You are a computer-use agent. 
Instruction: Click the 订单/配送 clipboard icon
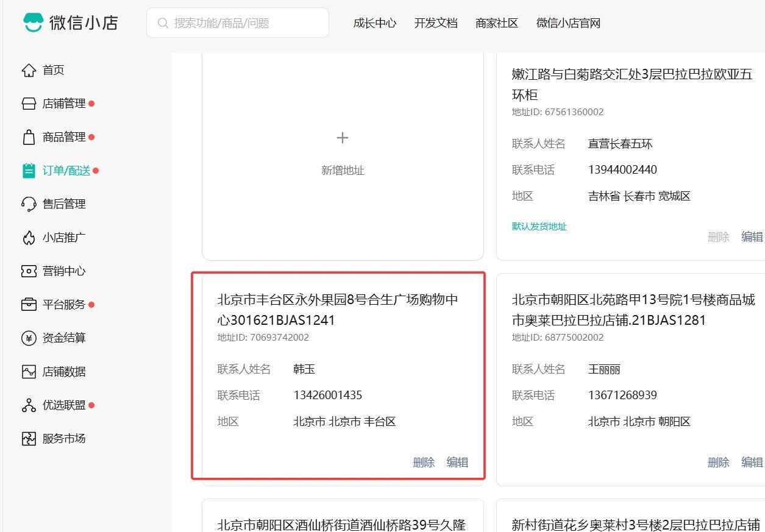(29, 171)
